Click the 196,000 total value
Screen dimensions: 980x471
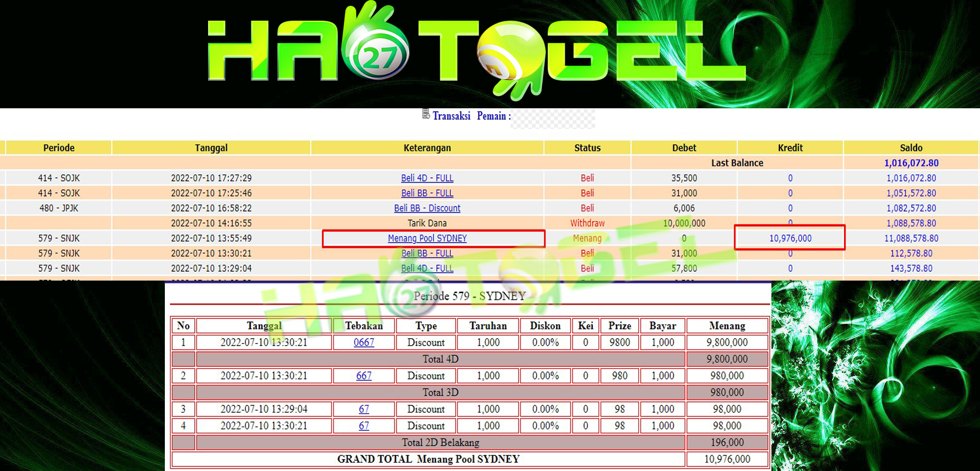727,443
